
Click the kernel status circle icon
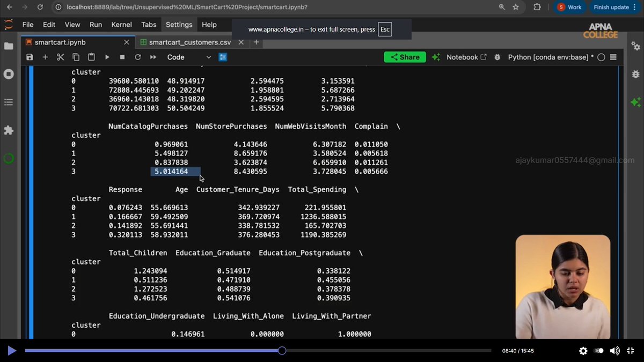(601, 57)
